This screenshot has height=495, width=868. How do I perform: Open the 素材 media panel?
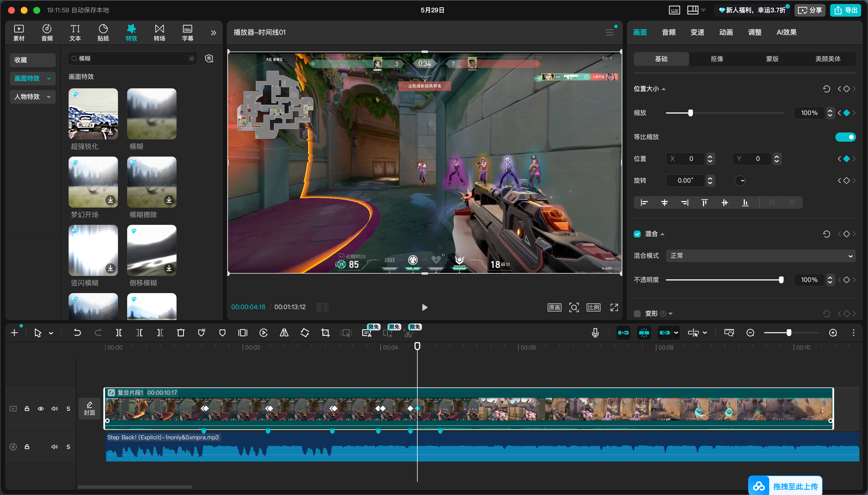coord(19,33)
